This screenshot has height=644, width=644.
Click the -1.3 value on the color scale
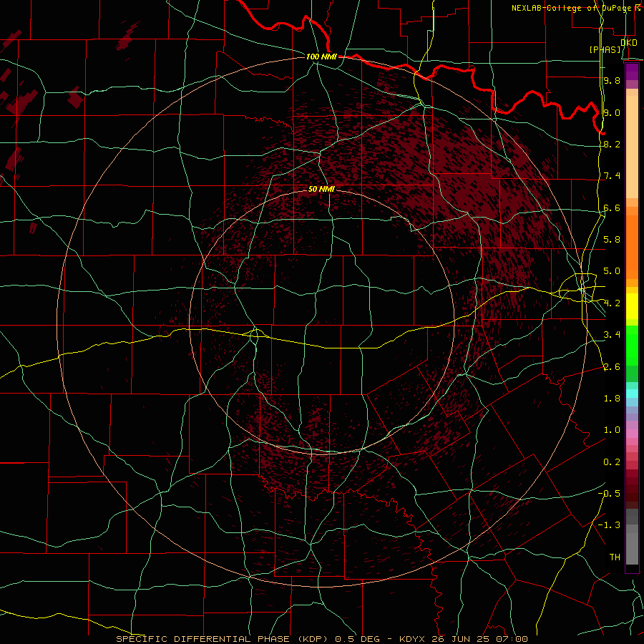pos(609,525)
